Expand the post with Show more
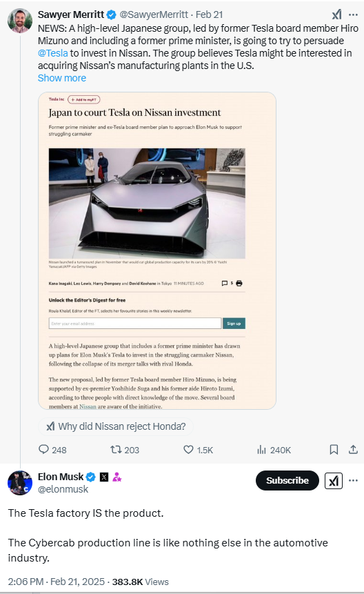364x594 pixels. click(x=61, y=78)
